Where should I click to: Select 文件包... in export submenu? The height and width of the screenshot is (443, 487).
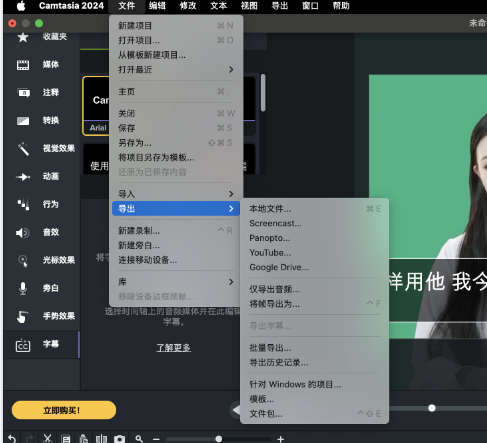tap(314, 414)
